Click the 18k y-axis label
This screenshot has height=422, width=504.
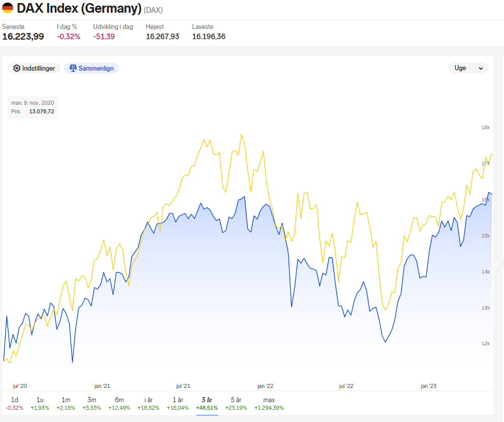(485, 128)
